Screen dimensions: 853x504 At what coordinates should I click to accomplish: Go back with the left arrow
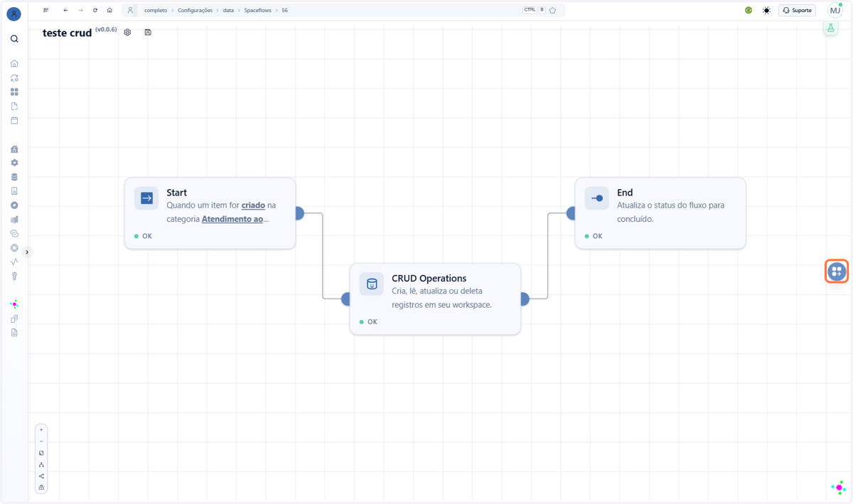point(65,11)
